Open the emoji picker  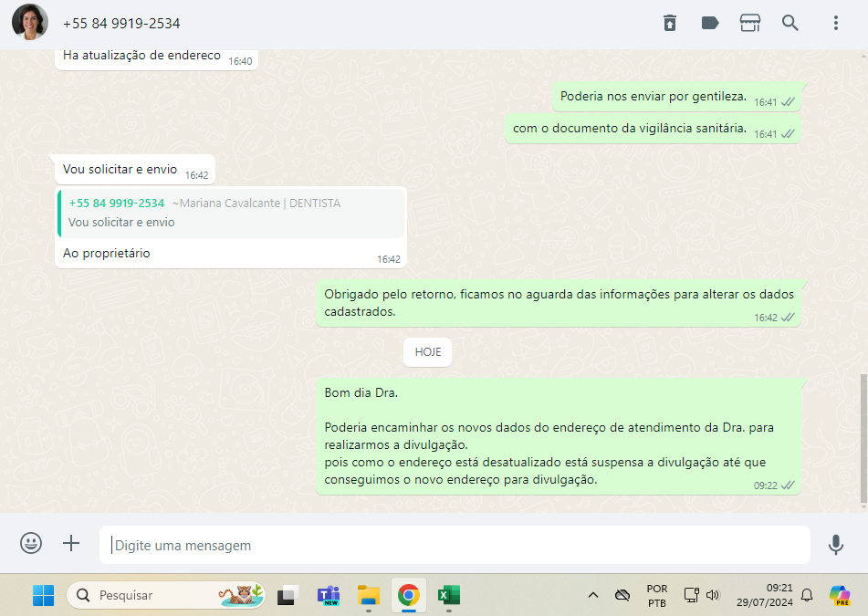tap(31, 544)
